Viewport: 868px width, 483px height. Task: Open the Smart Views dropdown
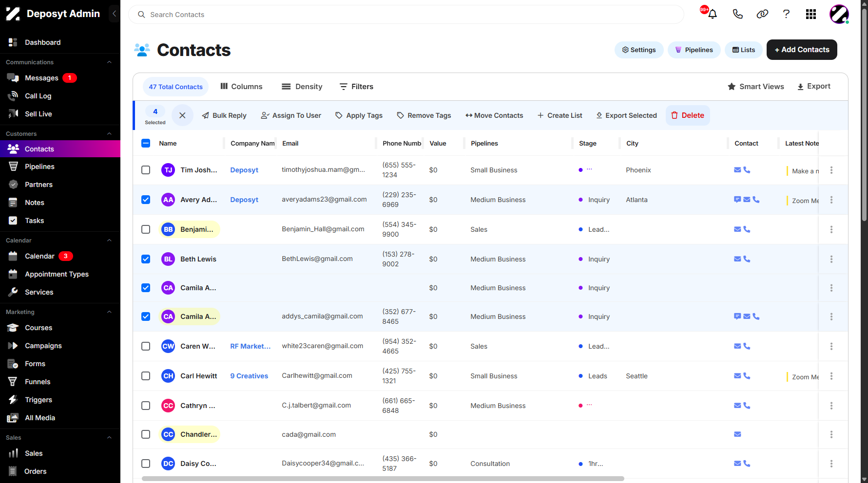tap(756, 87)
